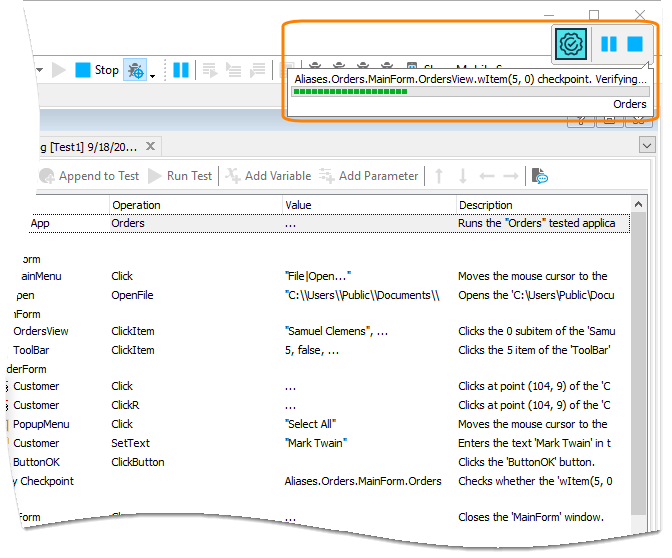Click the TestComplete indicator gear icon
The image size is (672, 558).
[x=571, y=44]
